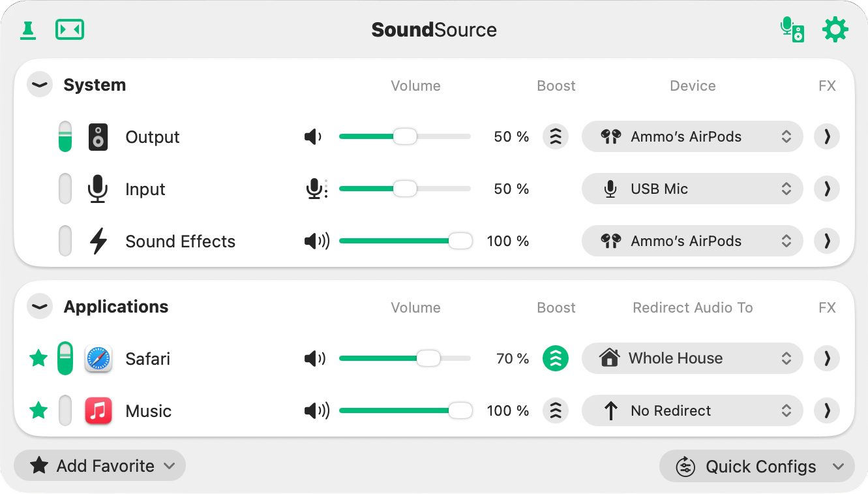Mute Input via its microphone volume icon
868x494 pixels.
click(x=316, y=189)
